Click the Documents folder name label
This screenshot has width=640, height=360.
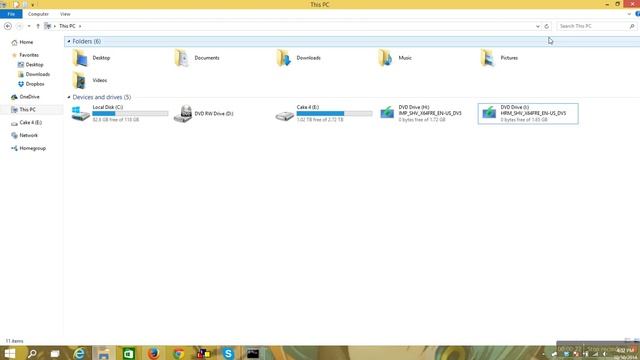(x=207, y=58)
